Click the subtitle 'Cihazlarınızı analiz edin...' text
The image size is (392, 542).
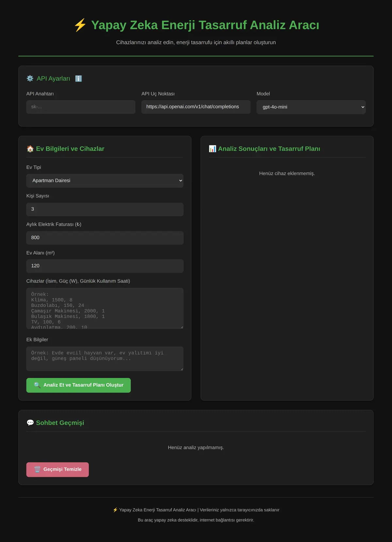[x=196, y=42]
